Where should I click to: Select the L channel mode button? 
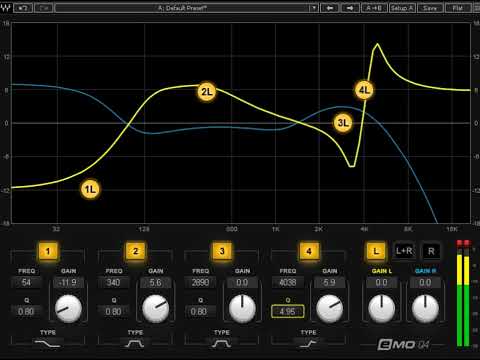[376, 251]
